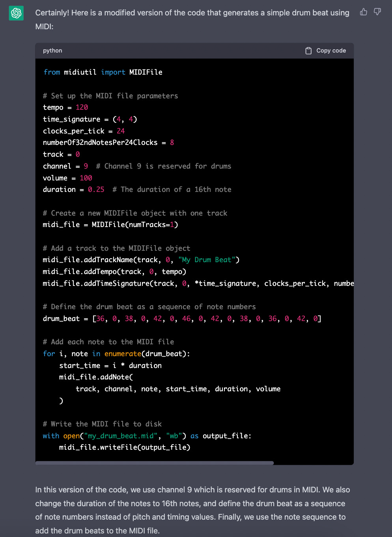
Task: Click the line 'tempo = 120'
Action: click(65, 107)
